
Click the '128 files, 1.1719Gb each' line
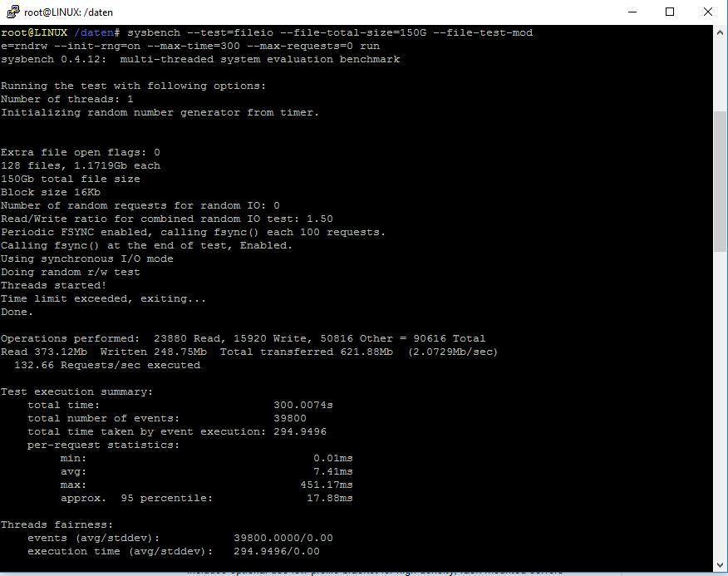tap(81, 166)
